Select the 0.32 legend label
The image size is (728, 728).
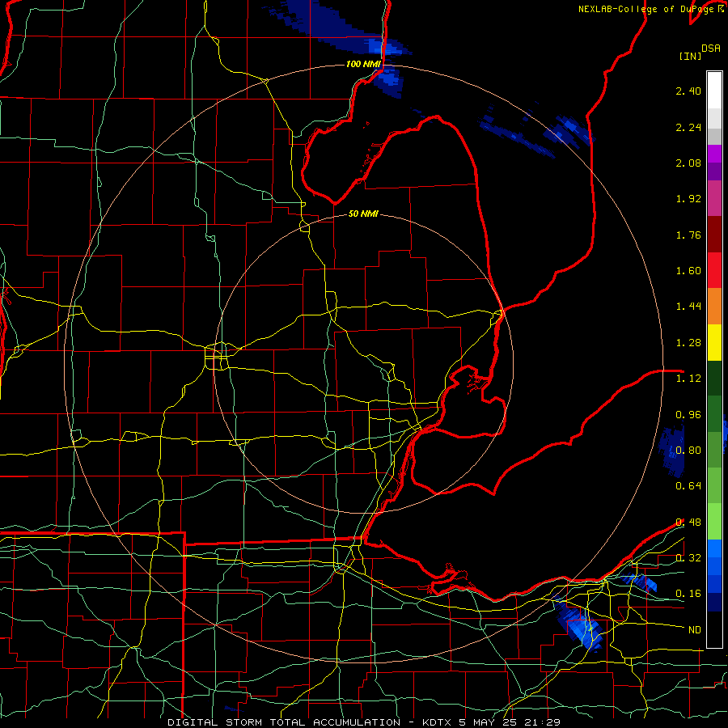688,557
